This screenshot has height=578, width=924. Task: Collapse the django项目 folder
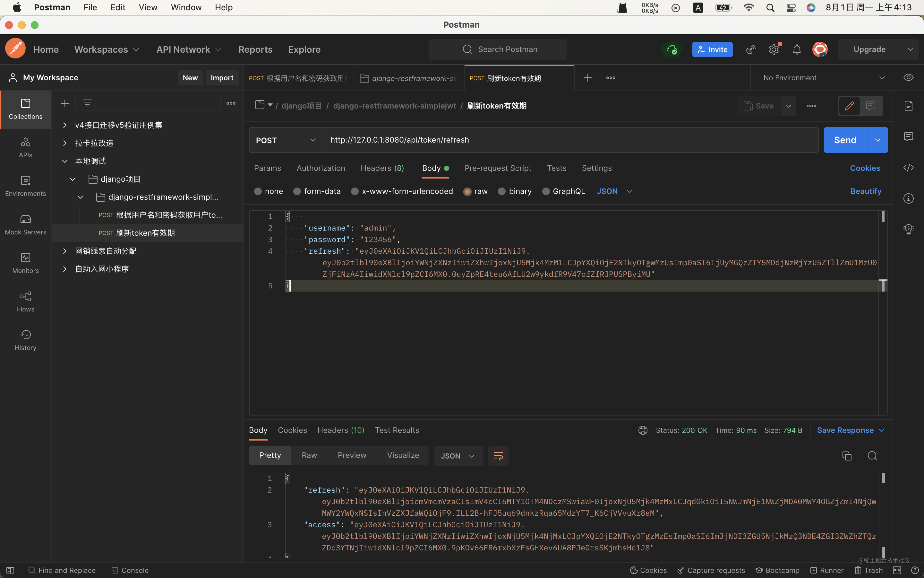[x=73, y=179]
